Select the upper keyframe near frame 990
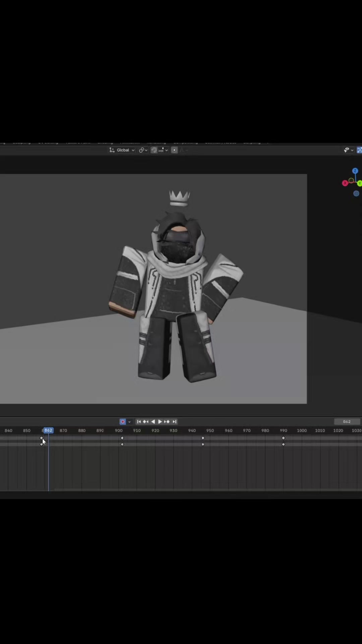Screen dimensions: 362x644 283,438
